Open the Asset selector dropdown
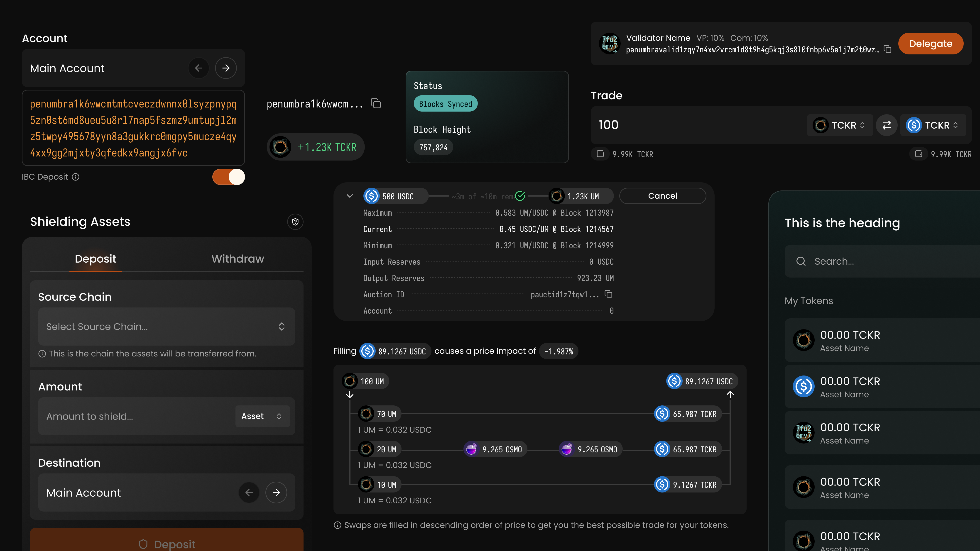The height and width of the screenshot is (551, 980). pos(262,416)
